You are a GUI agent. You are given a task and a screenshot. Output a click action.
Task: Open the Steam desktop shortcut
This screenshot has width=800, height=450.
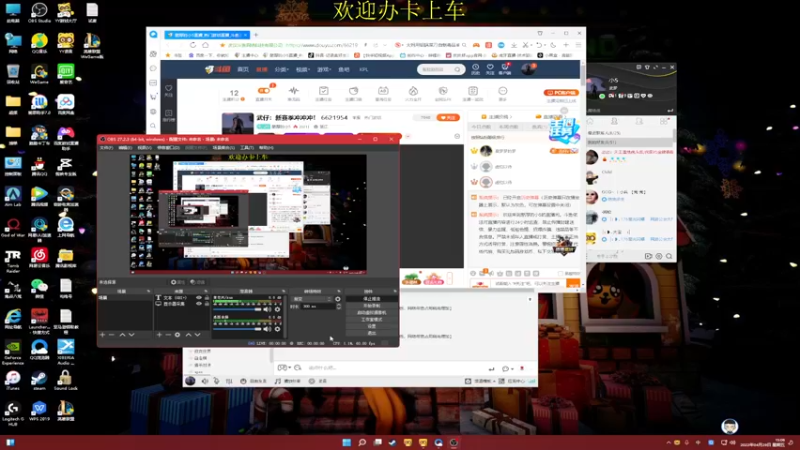click(39, 380)
